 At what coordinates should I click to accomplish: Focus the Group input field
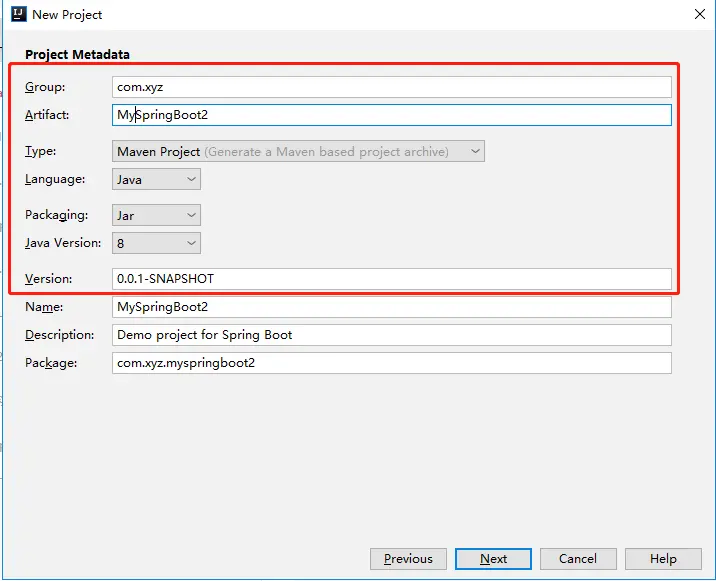coord(391,87)
